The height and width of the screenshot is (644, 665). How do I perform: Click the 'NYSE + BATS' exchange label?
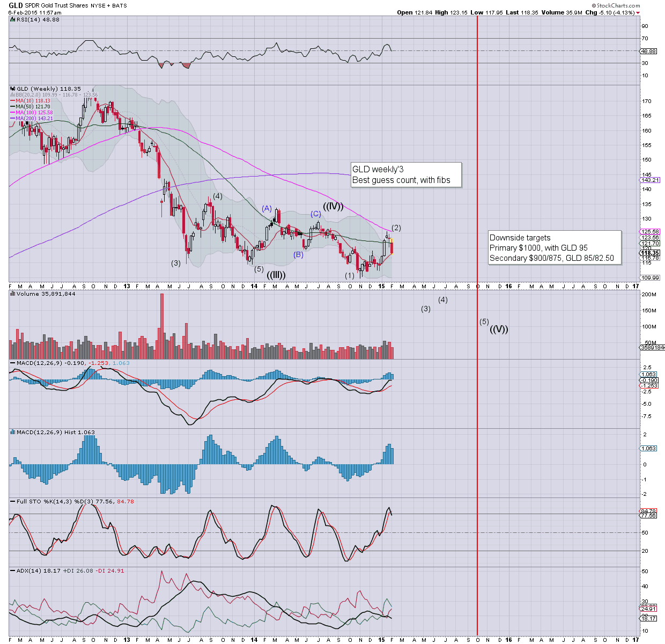(x=109, y=5)
